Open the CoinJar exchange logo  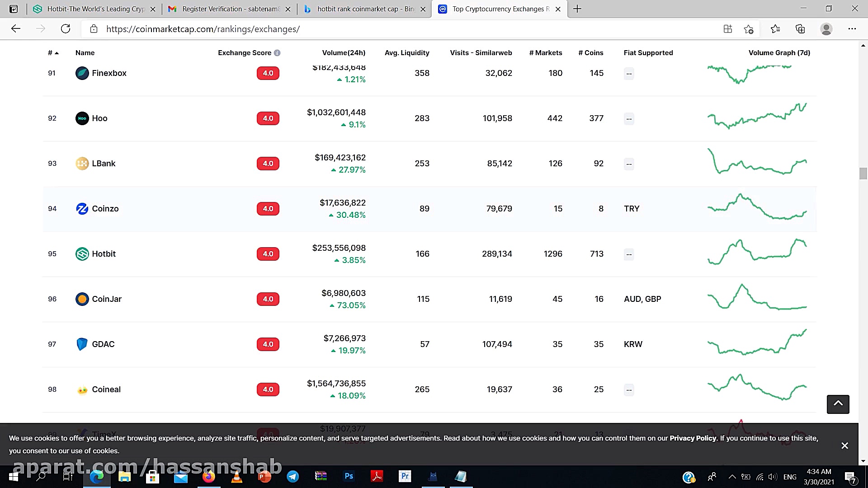[x=82, y=299]
